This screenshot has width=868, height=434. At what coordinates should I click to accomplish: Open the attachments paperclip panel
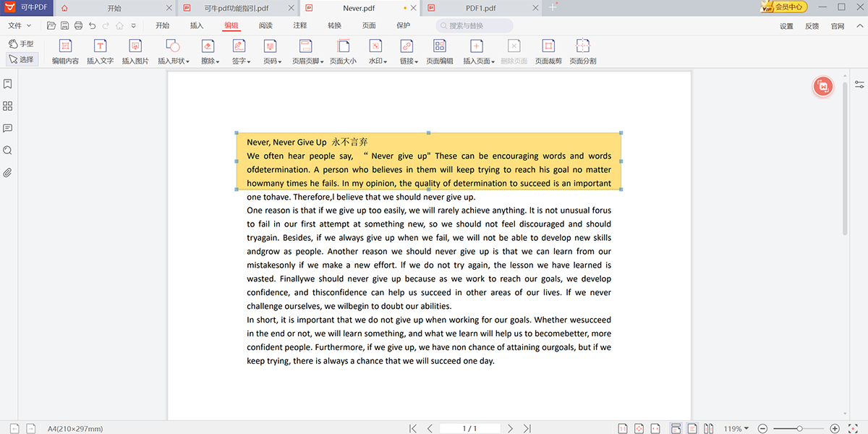(8, 173)
